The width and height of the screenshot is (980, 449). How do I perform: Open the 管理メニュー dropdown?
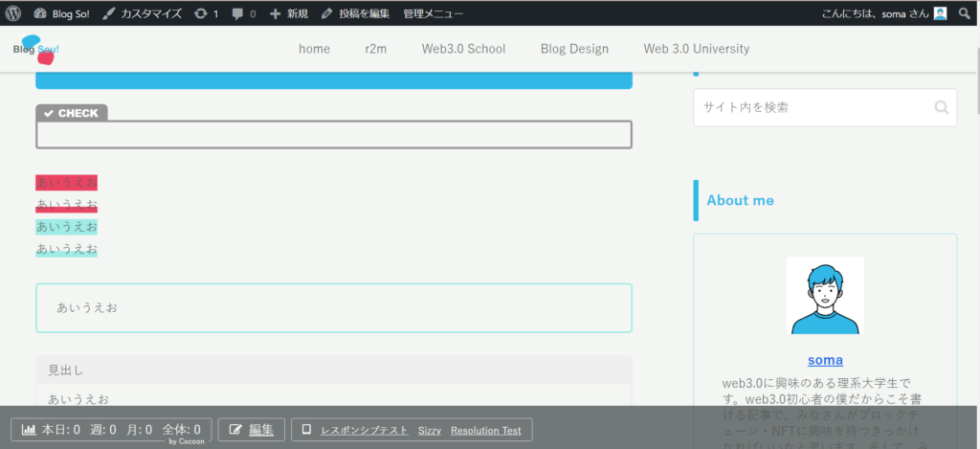[434, 13]
